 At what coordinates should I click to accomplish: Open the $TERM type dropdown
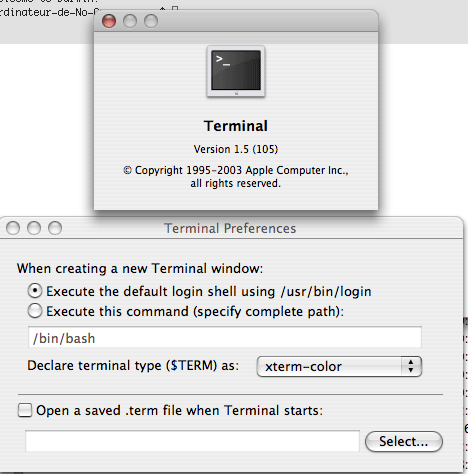[339, 367]
